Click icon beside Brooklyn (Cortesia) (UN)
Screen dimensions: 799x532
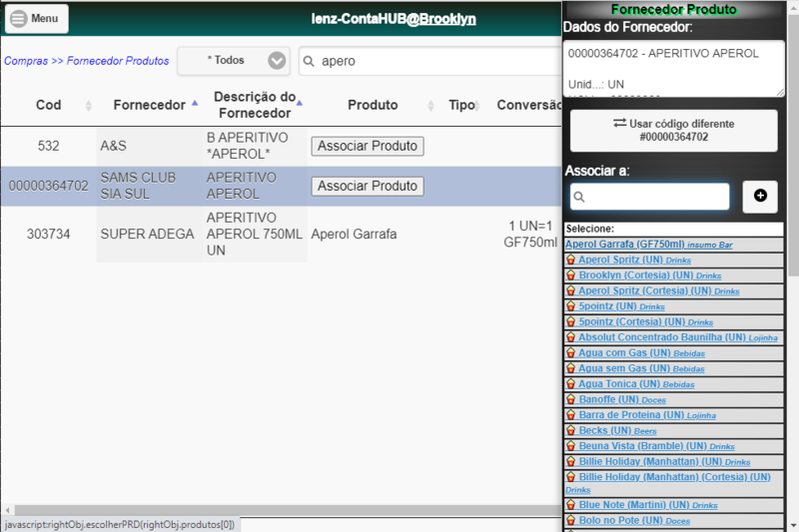click(570, 275)
